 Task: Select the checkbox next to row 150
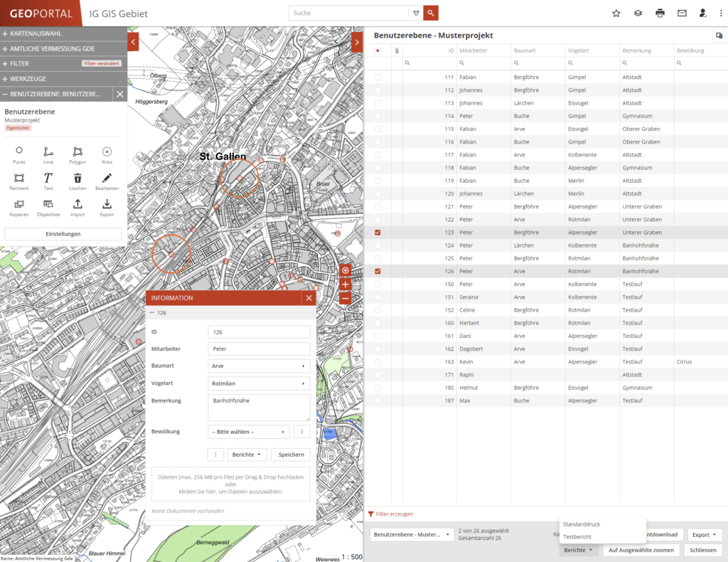pyautogui.click(x=378, y=284)
